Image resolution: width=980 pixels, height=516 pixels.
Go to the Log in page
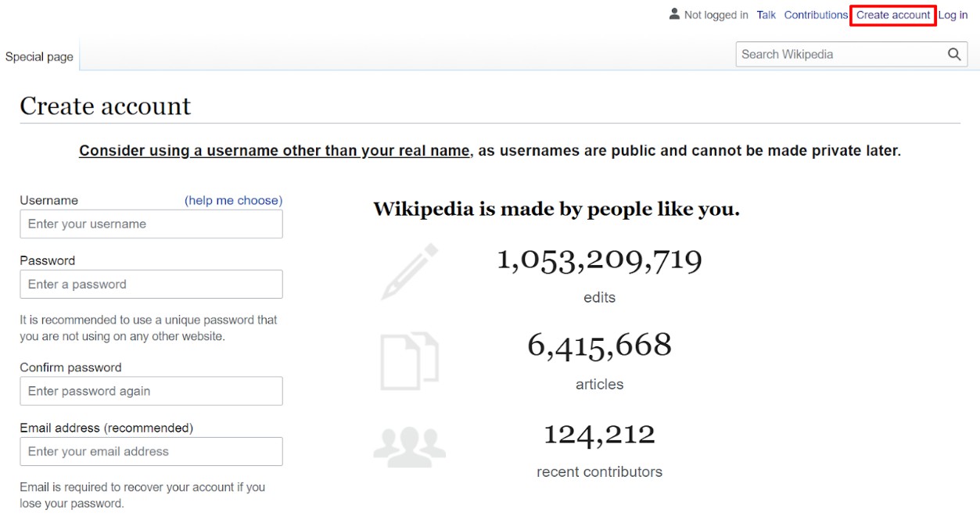point(953,15)
